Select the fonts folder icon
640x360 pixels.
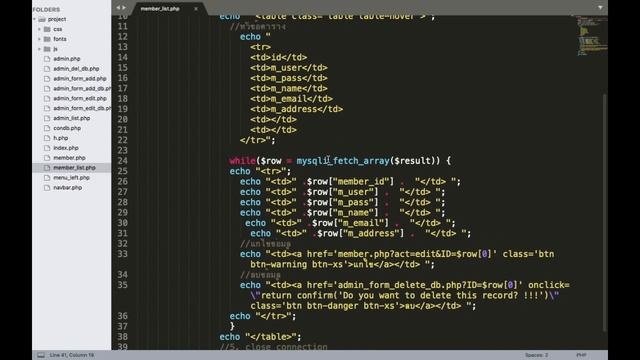coord(47,39)
